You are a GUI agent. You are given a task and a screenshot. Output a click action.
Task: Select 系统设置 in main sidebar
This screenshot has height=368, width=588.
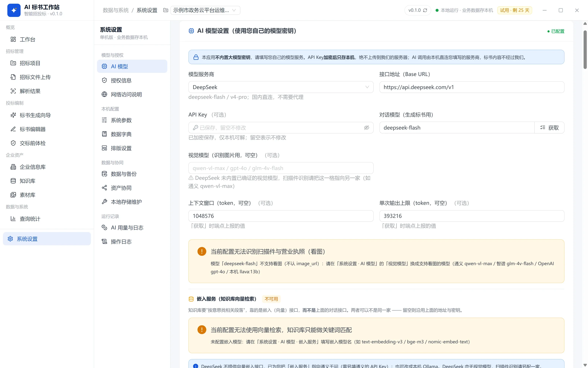point(47,239)
